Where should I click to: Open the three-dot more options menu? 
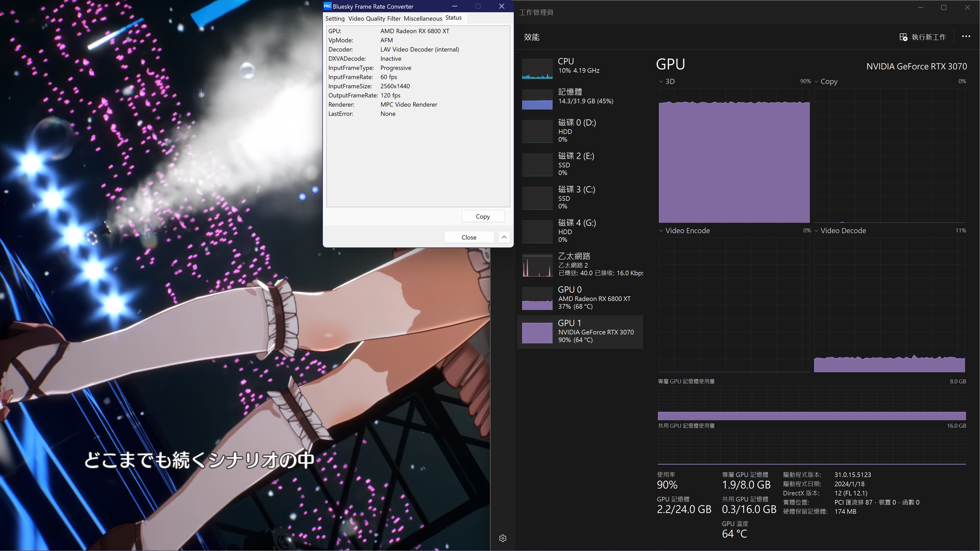[x=965, y=36]
